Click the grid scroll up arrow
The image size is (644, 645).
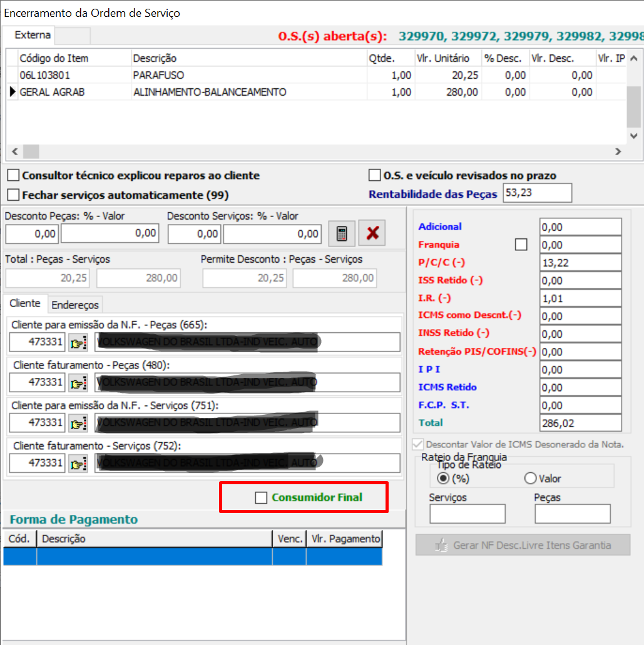pyautogui.click(x=634, y=58)
